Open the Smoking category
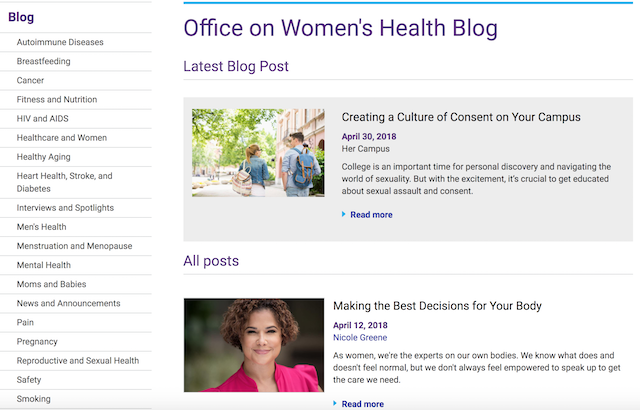This screenshot has height=410, width=640. [x=33, y=399]
